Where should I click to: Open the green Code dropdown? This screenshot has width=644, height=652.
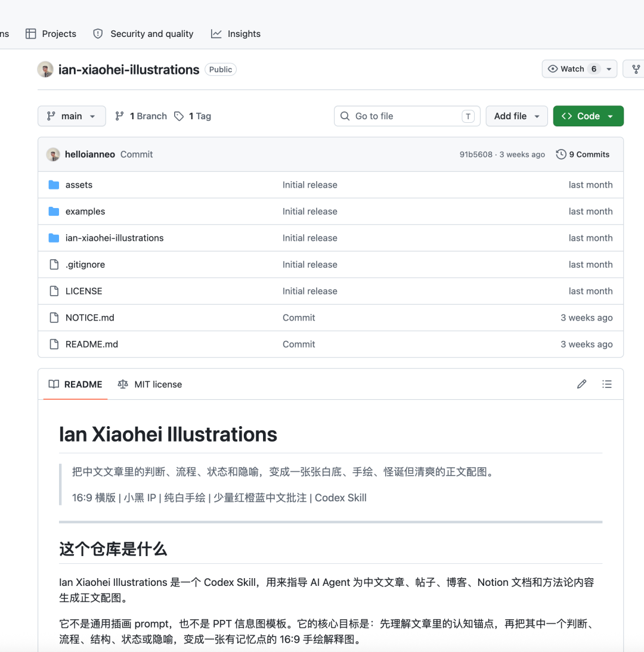pos(589,116)
